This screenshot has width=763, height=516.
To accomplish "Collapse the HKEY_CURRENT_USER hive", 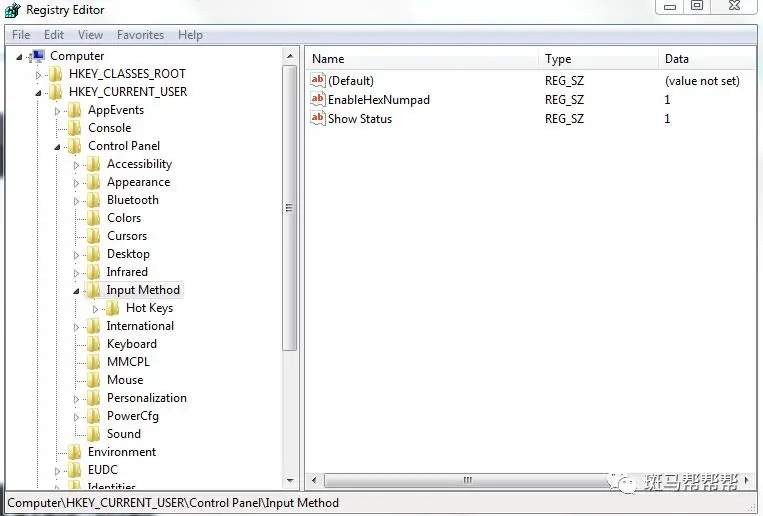I will (39, 92).
